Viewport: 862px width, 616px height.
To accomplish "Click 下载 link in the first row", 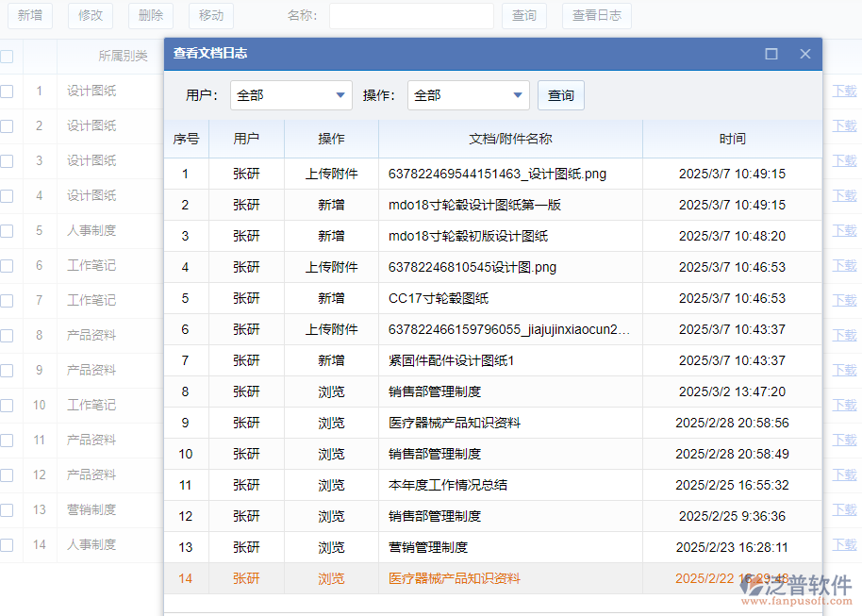I will (844, 92).
